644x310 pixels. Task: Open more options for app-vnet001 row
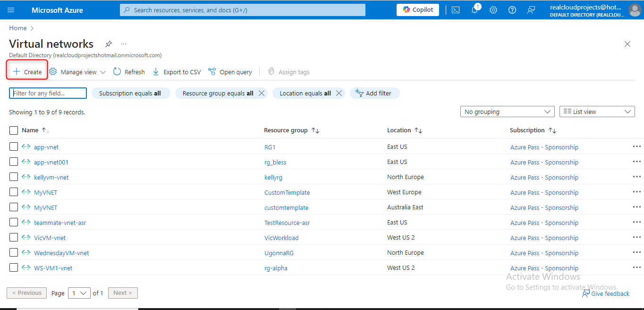coord(637,162)
